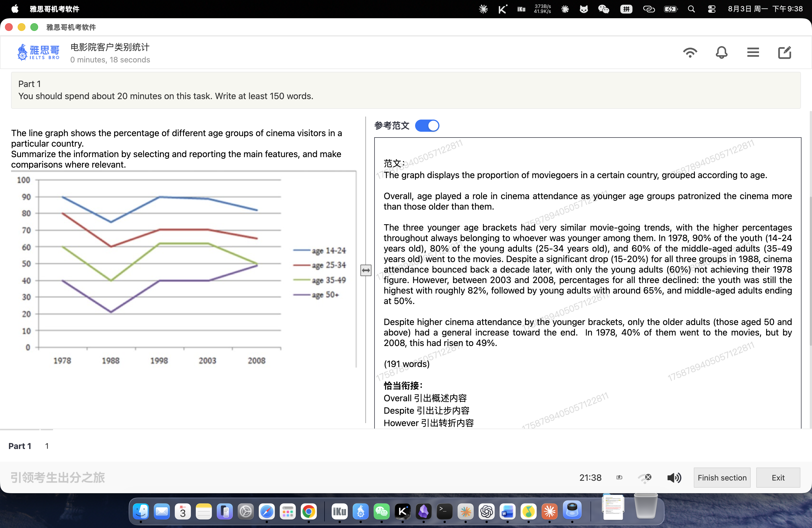This screenshot has height=528, width=812.
Task: Click the Exit button
Action: coord(778,477)
